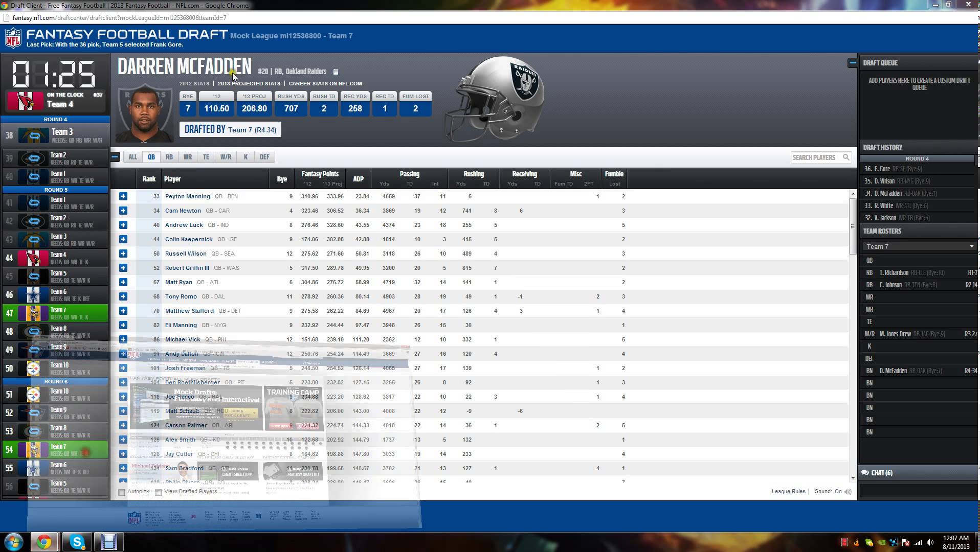Image resolution: width=980 pixels, height=552 pixels.
Task: Open Career Stats on NFL.com
Action: 325,83
